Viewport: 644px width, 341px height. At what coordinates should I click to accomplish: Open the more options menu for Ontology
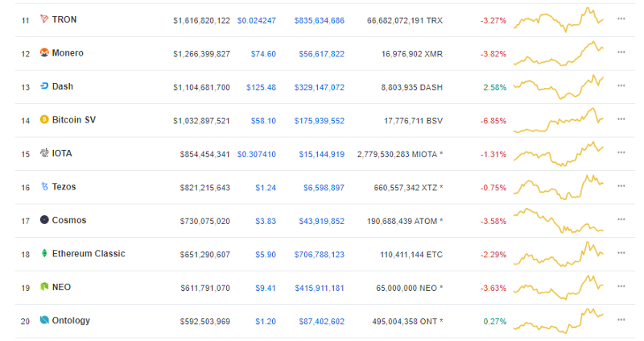pos(621,320)
